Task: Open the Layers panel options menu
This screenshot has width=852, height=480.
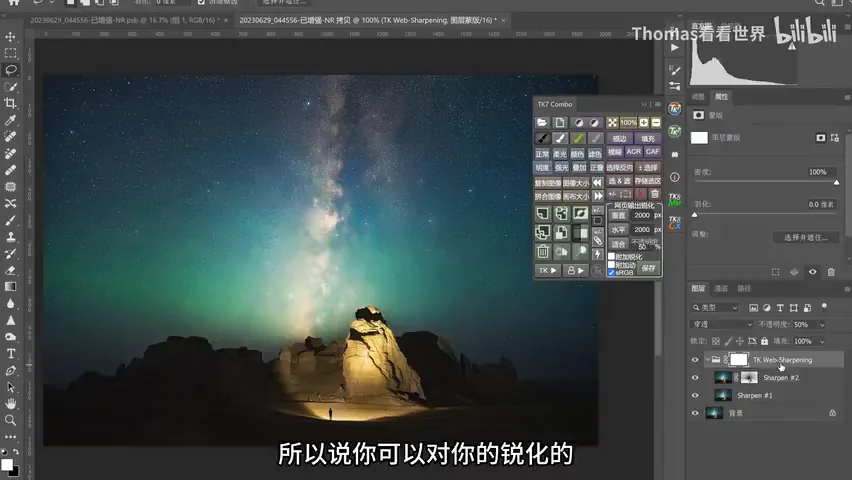Action: (847, 289)
